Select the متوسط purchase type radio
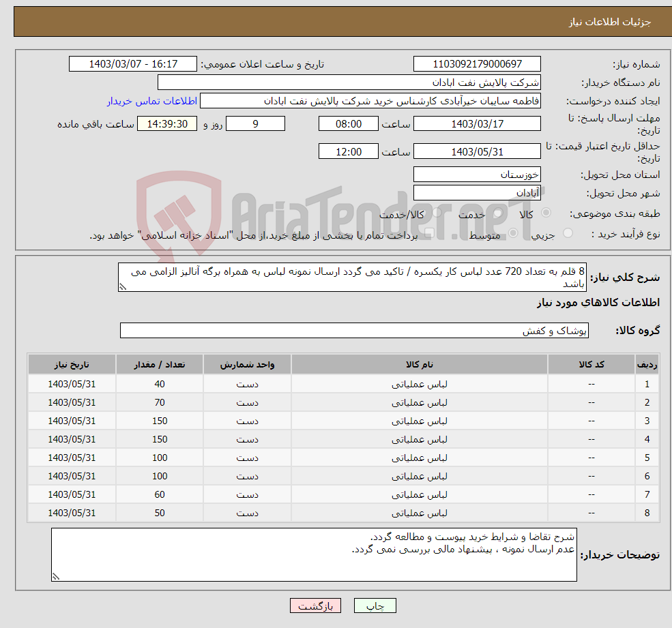The image size is (672, 628). tap(513, 233)
